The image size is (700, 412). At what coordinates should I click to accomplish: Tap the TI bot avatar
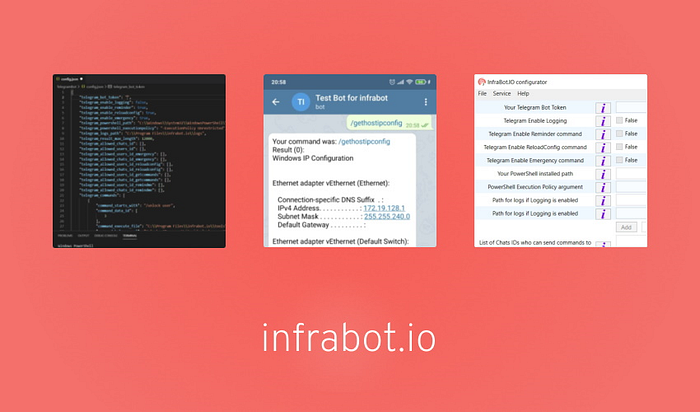click(x=301, y=102)
